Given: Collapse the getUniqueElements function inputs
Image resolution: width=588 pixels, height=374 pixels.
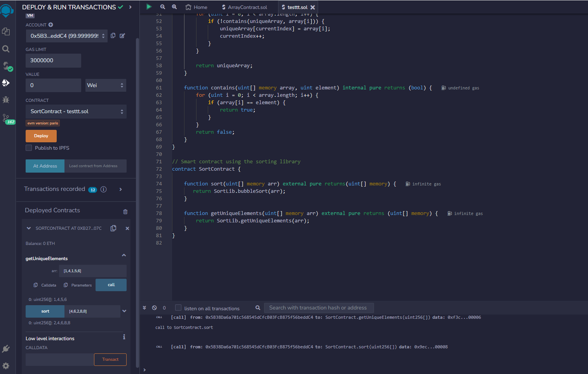Looking at the screenshot, I should point(124,255).
